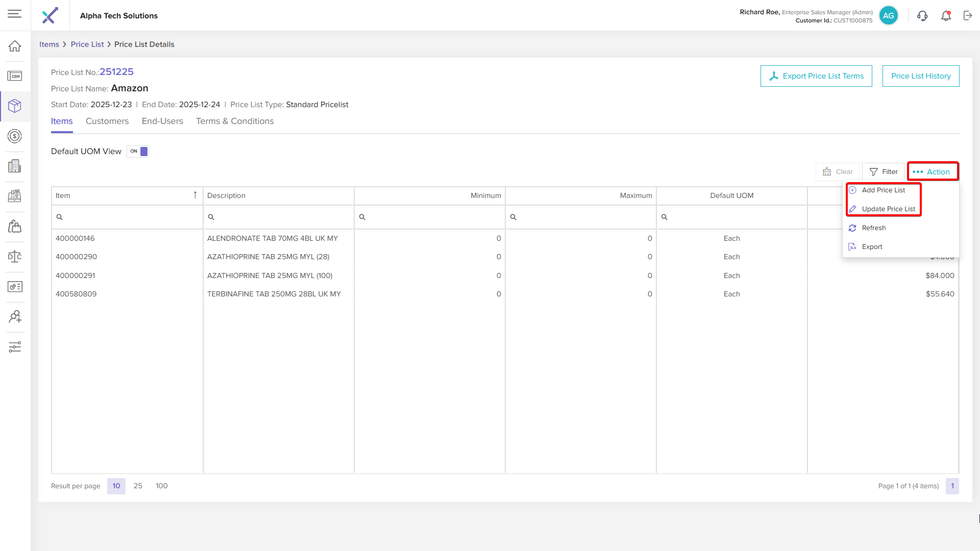Click Export Price List Terms button
980x551 pixels.
coord(816,76)
